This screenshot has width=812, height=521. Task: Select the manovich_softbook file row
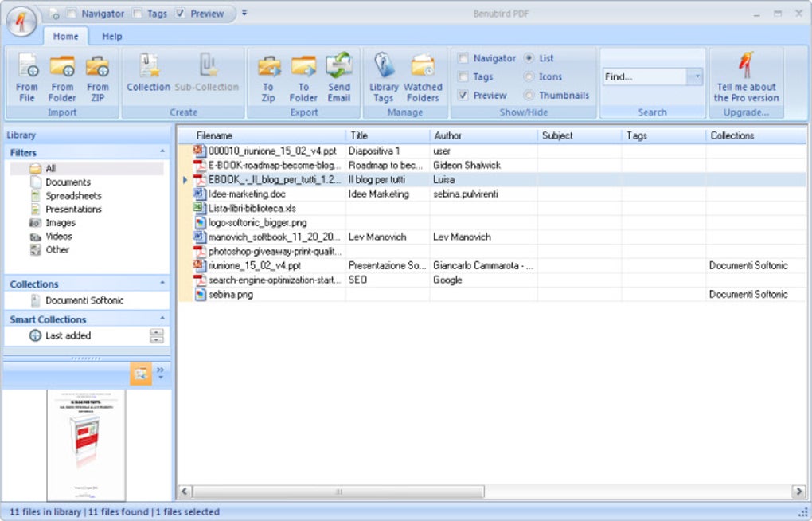coord(492,237)
